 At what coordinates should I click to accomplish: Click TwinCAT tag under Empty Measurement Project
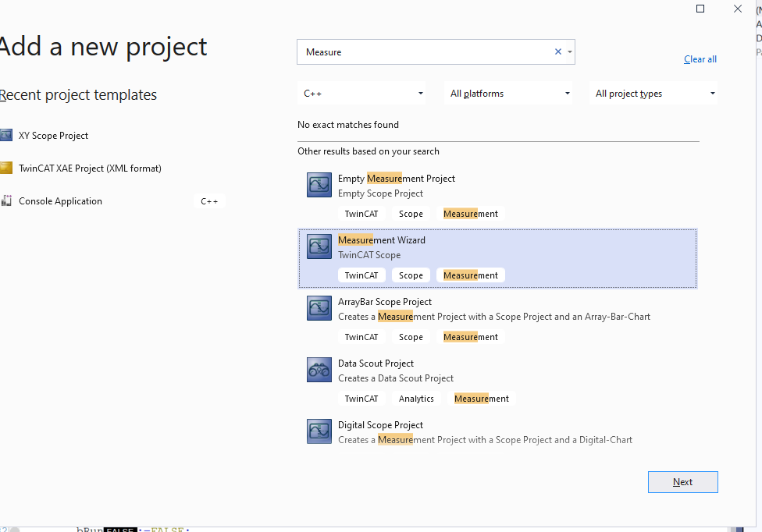(x=361, y=214)
